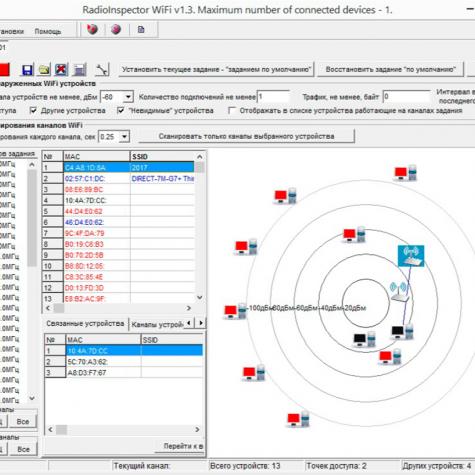Select row with MAC 02:57:C1:DC
Screen dimensions: 475x475
(x=119, y=179)
